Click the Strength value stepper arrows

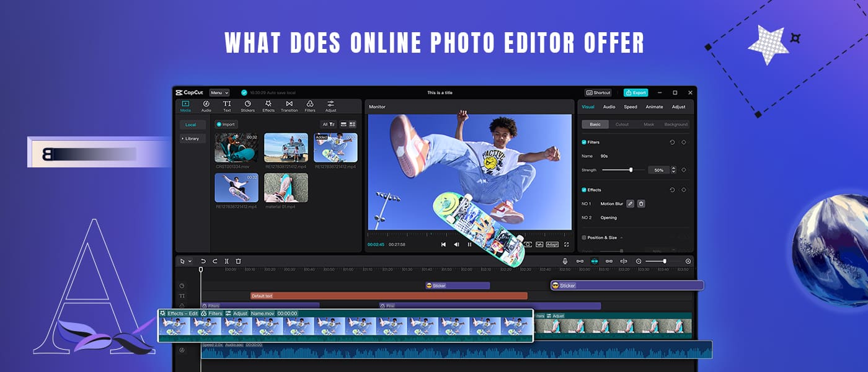coord(673,170)
